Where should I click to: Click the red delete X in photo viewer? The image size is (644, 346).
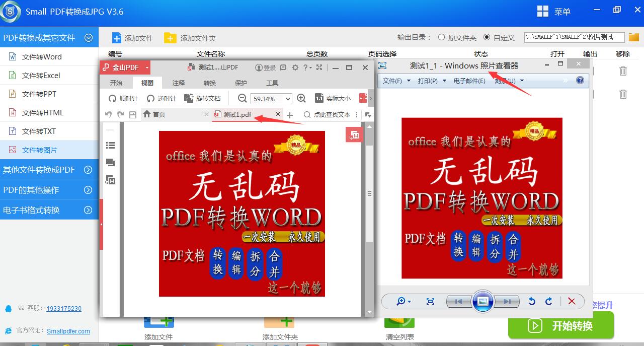(572, 301)
